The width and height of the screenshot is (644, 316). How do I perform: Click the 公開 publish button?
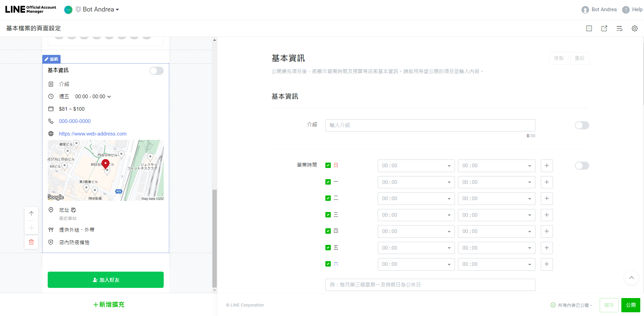(630, 305)
